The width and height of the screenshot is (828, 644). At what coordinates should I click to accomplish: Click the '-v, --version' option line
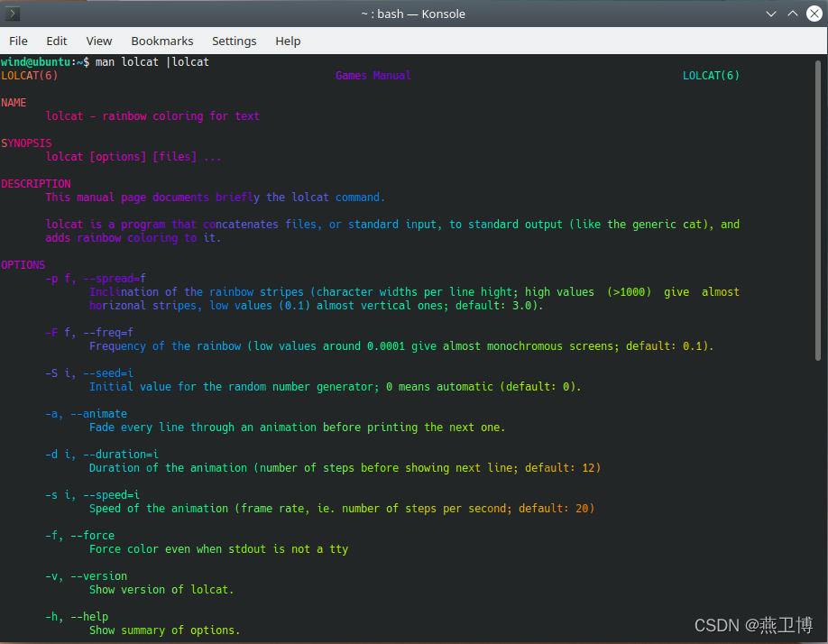click(x=87, y=576)
